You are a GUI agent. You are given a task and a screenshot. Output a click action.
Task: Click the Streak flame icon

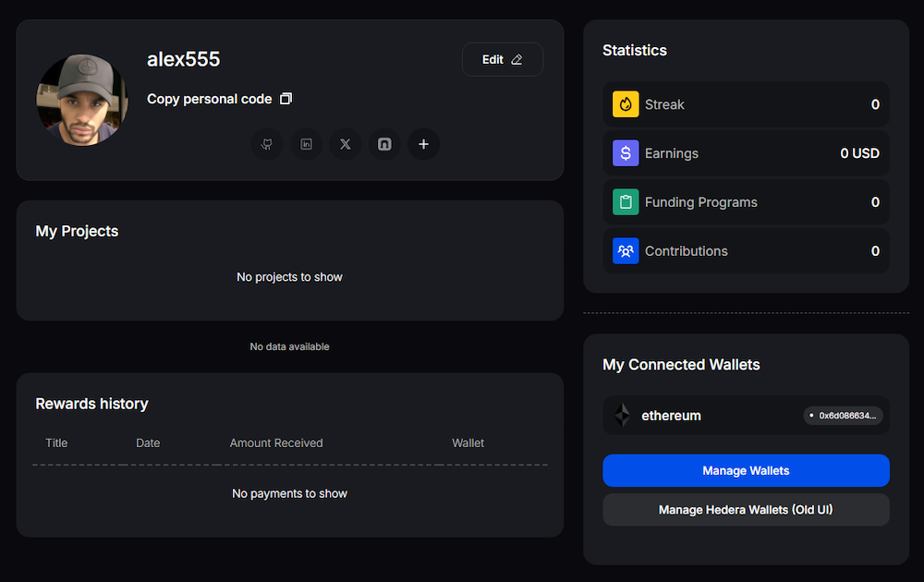625,104
